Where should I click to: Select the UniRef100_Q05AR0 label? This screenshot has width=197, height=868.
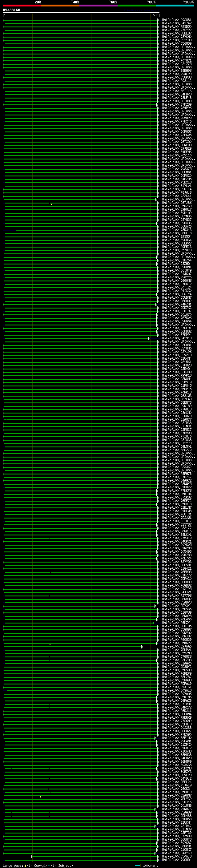coord(176,118)
